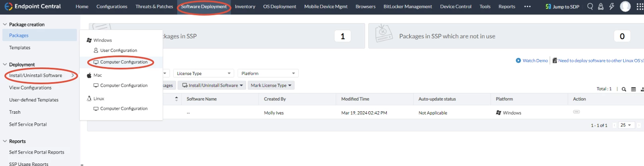Click the Modified Time column header
644x166 pixels.
(355, 99)
